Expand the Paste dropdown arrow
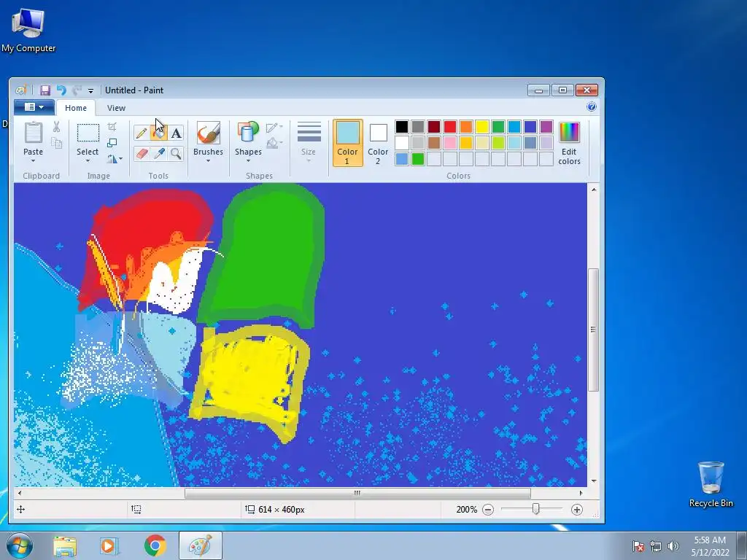747x560 pixels. pyautogui.click(x=34, y=161)
